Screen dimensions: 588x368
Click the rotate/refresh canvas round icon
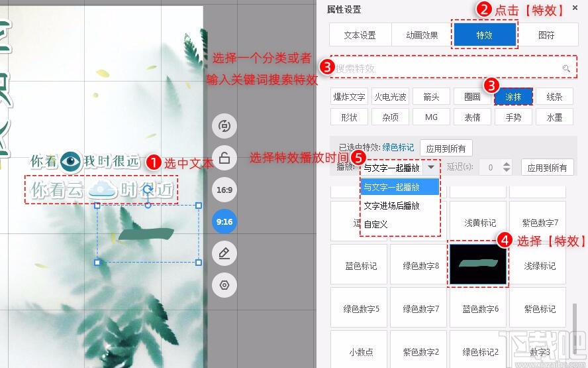tap(224, 126)
